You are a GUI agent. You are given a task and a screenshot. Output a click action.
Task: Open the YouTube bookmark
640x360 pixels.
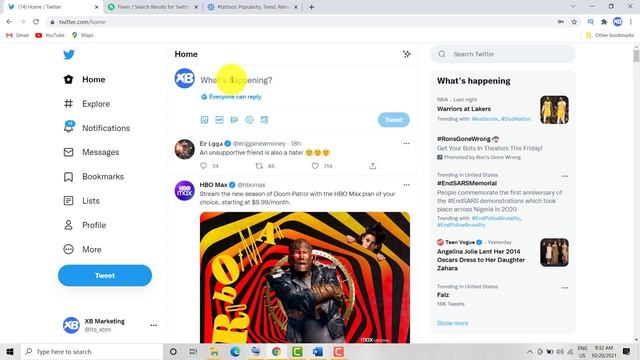50,35
